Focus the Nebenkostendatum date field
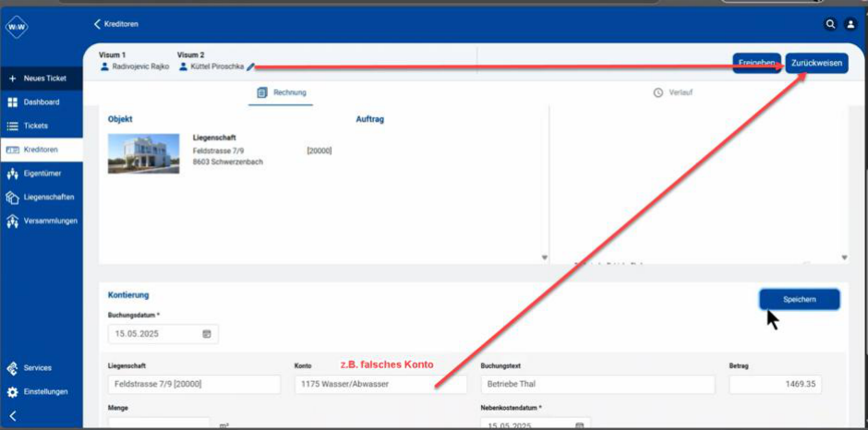 [x=536, y=424]
